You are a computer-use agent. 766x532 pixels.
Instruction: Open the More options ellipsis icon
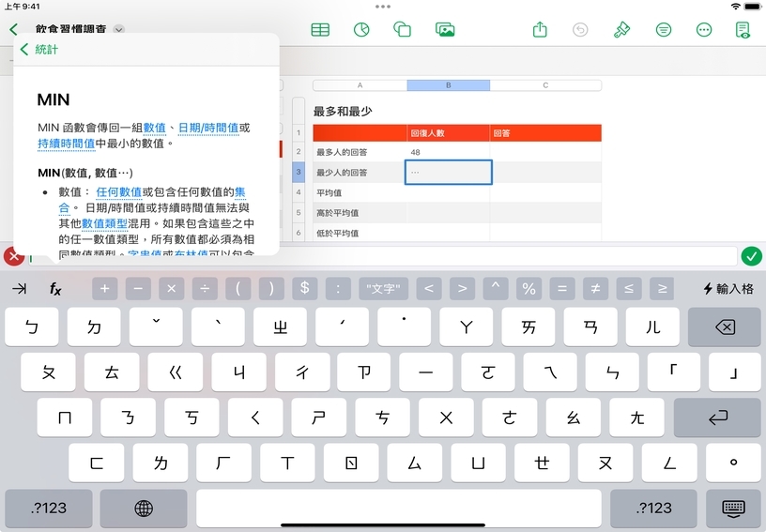(x=704, y=30)
